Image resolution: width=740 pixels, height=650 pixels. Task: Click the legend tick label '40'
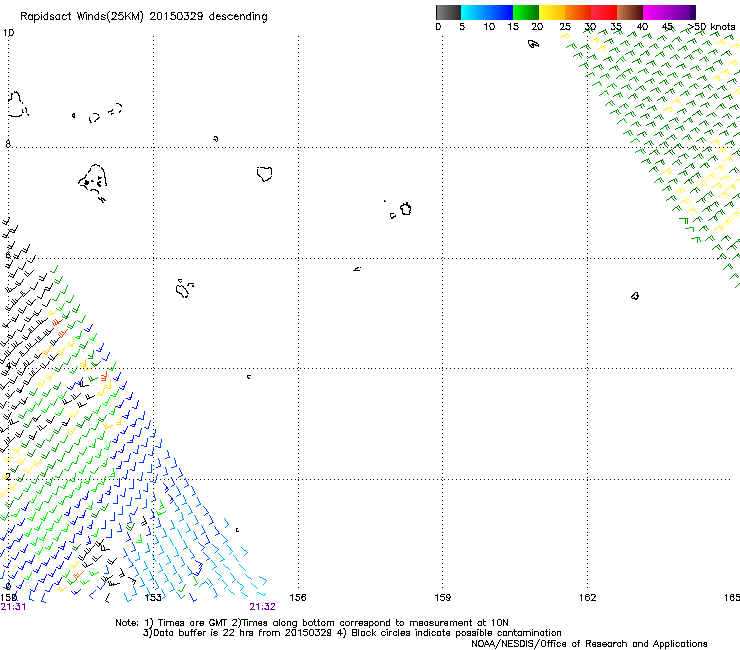pyautogui.click(x=642, y=27)
